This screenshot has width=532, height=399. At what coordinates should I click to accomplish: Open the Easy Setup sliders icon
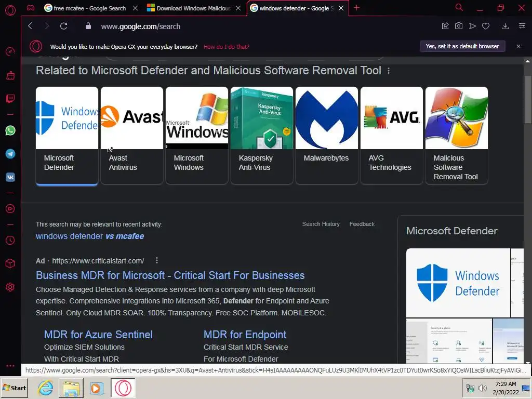[x=522, y=26]
